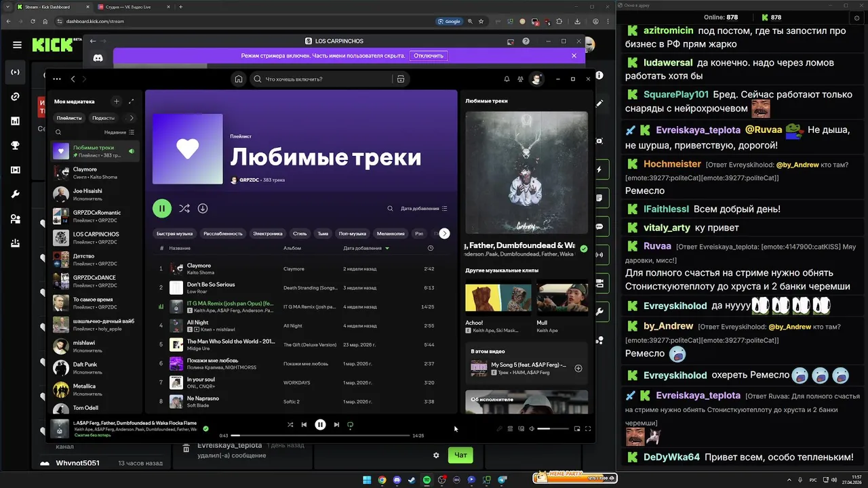Open album Death Stranding in track list
Image resolution: width=868 pixels, height=488 pixels.
click(x=310, y=287)
